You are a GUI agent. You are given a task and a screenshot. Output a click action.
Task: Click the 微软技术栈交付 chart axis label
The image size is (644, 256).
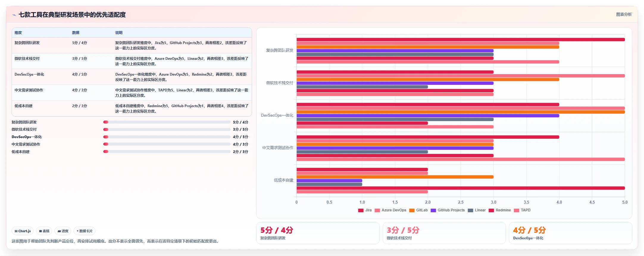click(x=279, y=83)
